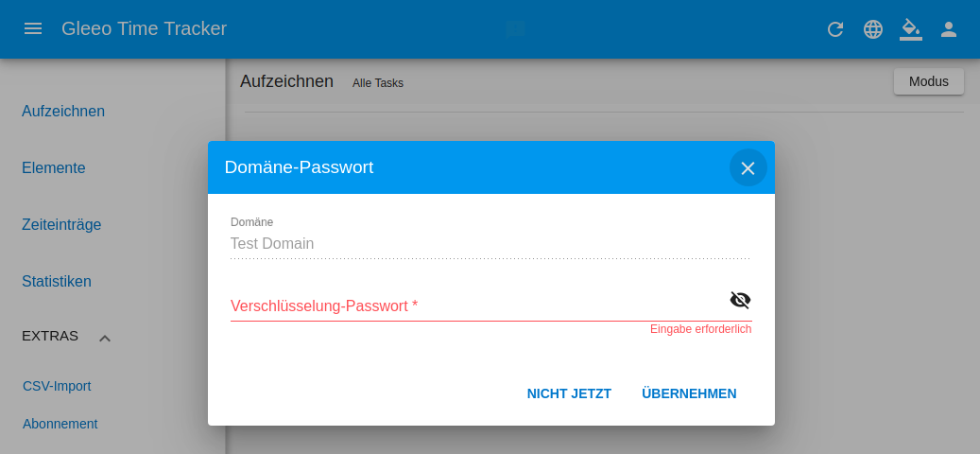Viewport: 980px width, 454px height.
Task: Open the theme color fill icon
Action: (x=911, y=29)
